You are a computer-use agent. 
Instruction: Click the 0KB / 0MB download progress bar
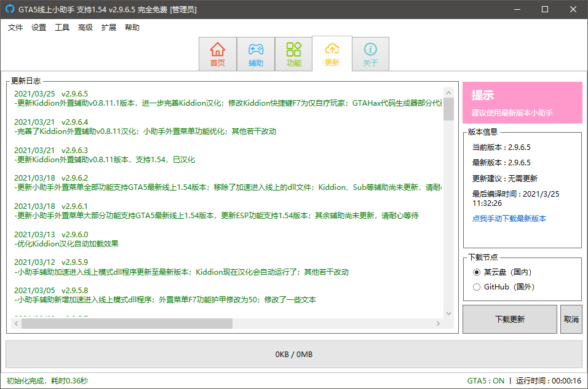[294, 355]
